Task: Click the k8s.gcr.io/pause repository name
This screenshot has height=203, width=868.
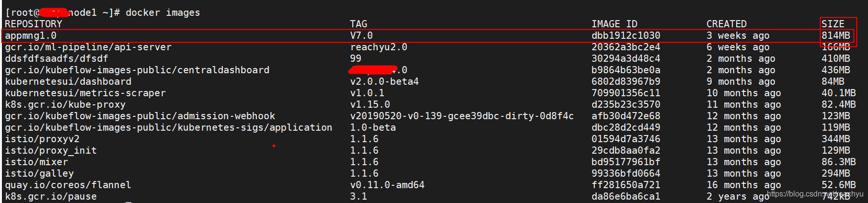Action: coord(51,196)
